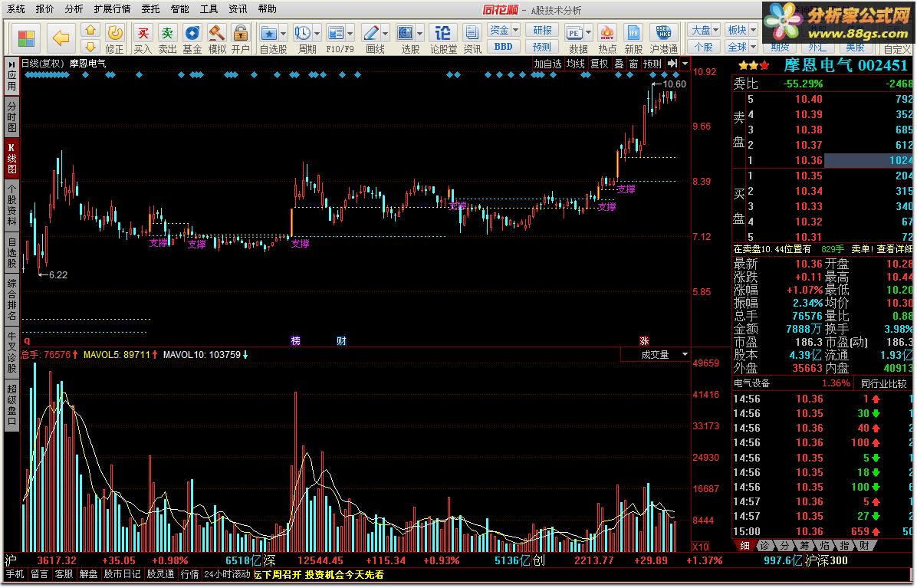Open the 周期 clock icon
This screenshot has width=917, height=588.
pos(302,33)
